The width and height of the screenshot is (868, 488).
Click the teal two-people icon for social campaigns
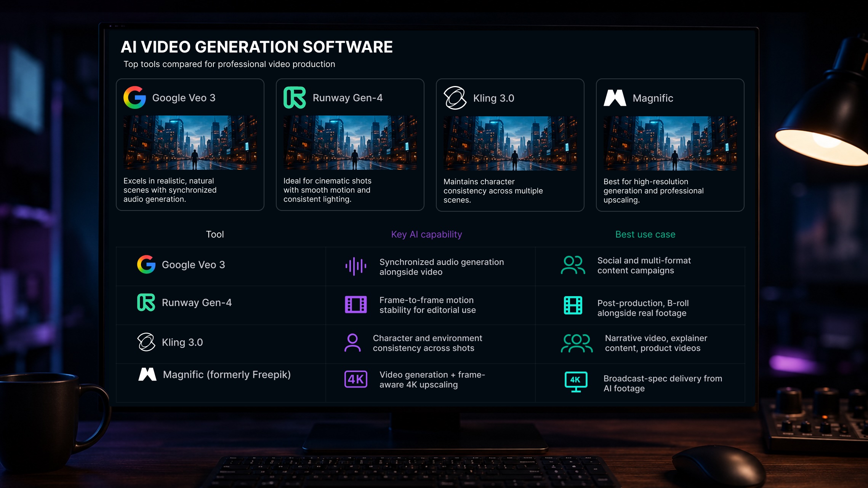point(573,265)
